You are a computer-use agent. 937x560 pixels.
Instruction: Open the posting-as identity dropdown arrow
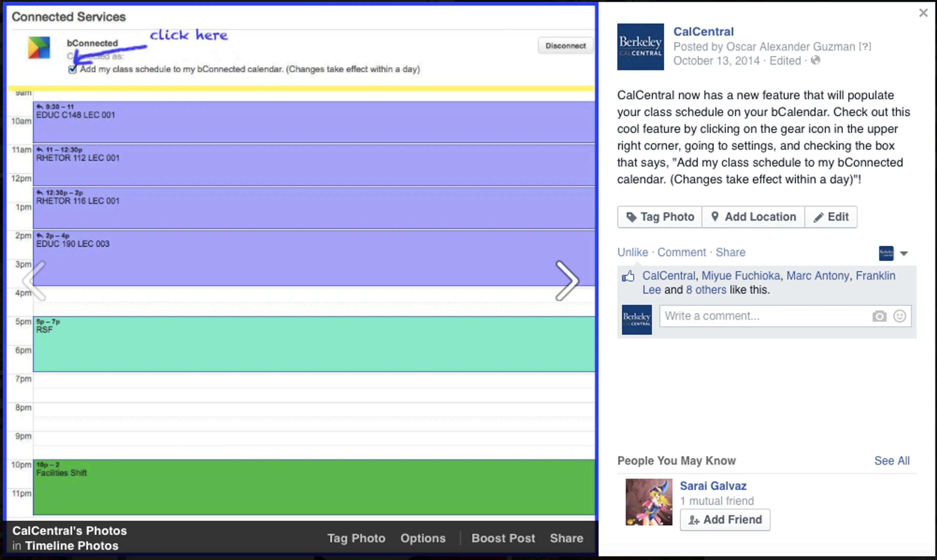(904, 254)
